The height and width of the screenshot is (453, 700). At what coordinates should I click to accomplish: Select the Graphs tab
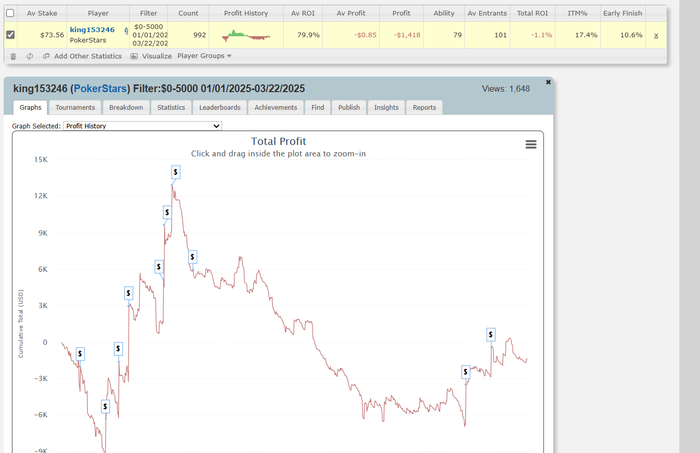click(x=30, y=108)
